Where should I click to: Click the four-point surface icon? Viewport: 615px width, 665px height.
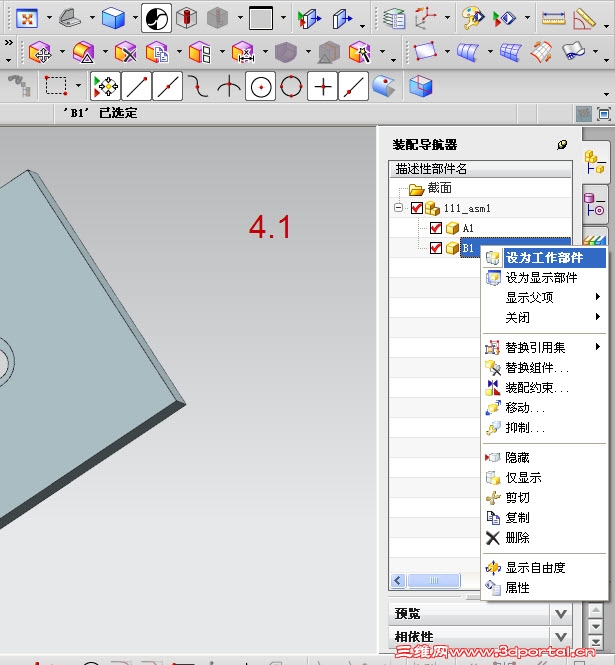coord(425,52)
